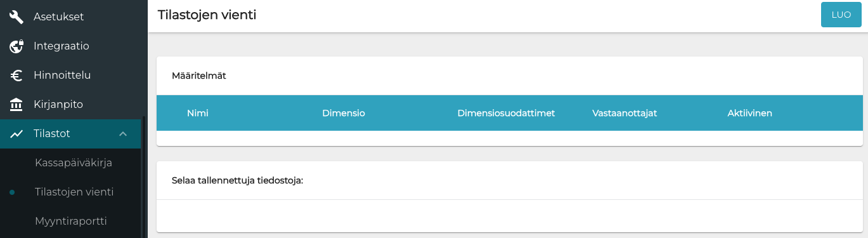This screenshot has width=868, height=238.
Task: Click the euro sign Hinnoittelu icon
Action: click(x=16, y=76)
